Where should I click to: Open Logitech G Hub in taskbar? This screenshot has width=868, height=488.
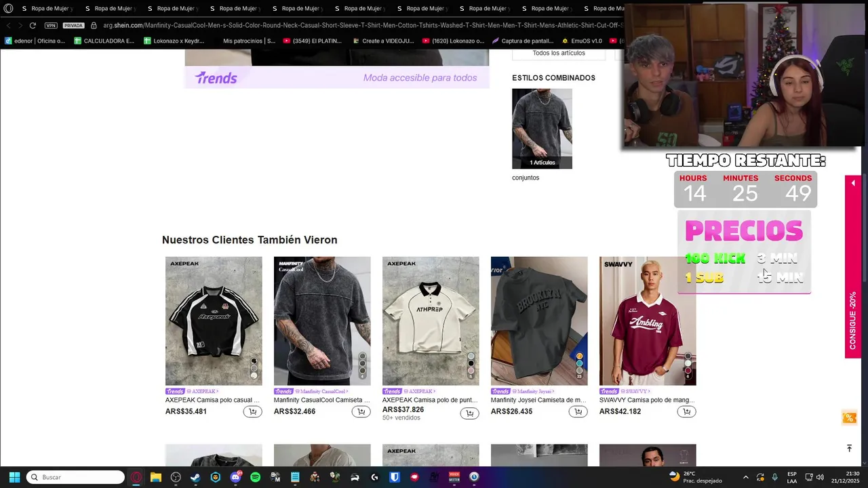coord(374,477)
